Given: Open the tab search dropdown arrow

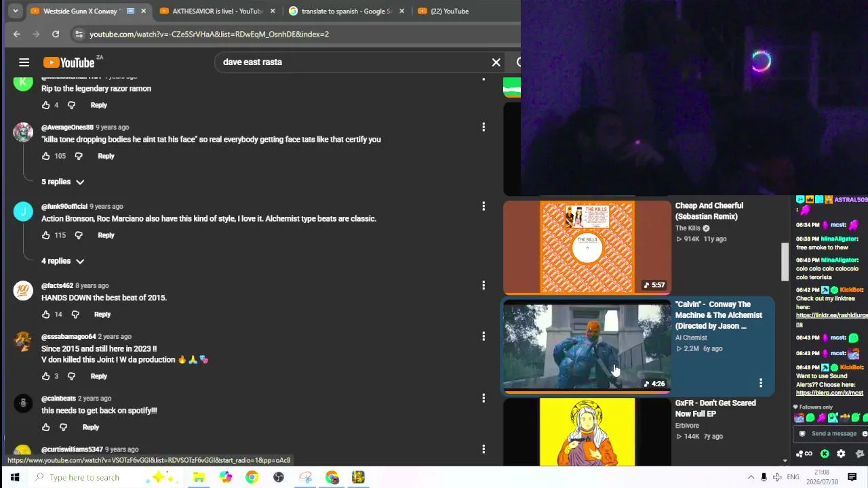Looking at the screenshot, I should point(15,11).
